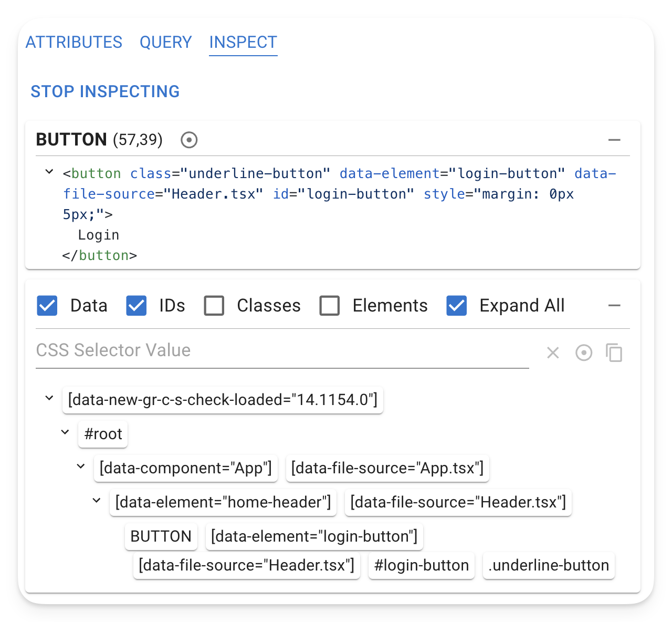Collapse the home-header tree node
672x622 pixels.
click(97, 501)
